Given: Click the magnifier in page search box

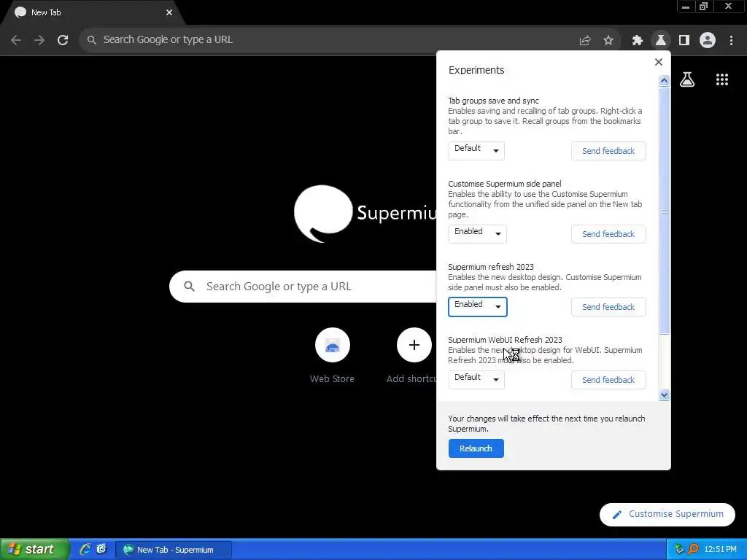Looking at the screenshot, I should [x=189, y=286].
